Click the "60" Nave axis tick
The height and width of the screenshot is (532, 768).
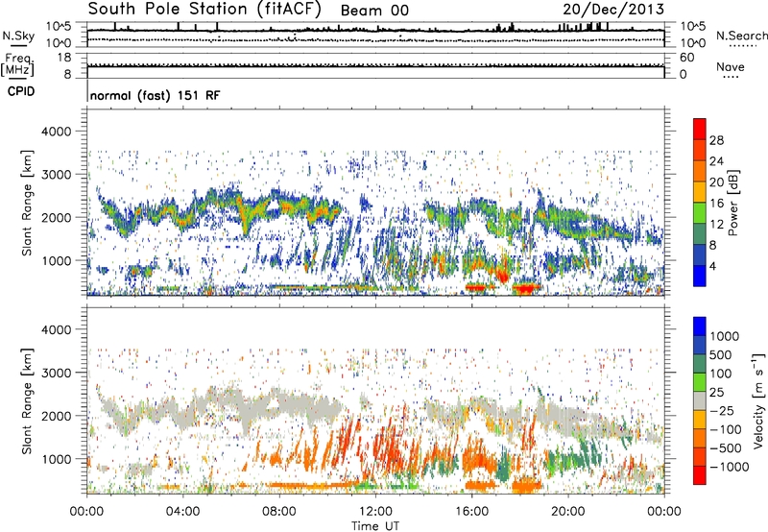pyautogui.click(x=686, y=58)
